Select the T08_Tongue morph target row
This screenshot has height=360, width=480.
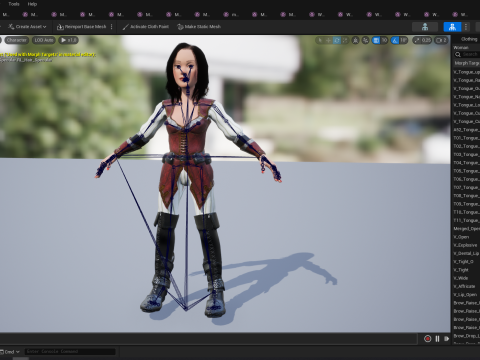(x=466, y=196)
